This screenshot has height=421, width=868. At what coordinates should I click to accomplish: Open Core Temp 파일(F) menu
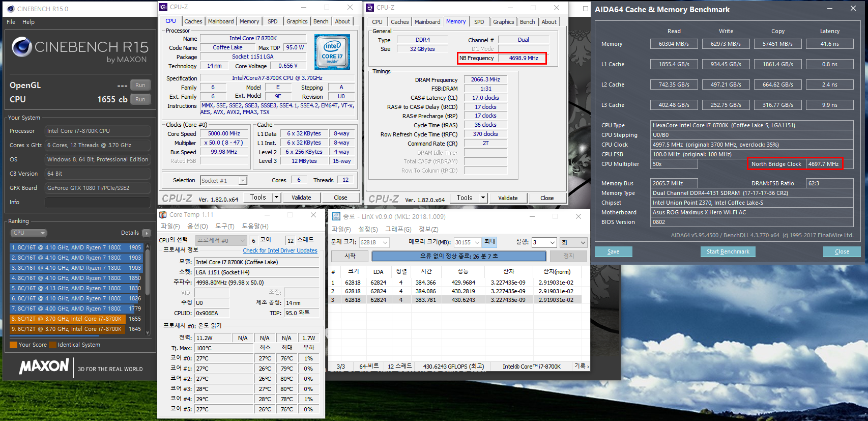[170, 227]
